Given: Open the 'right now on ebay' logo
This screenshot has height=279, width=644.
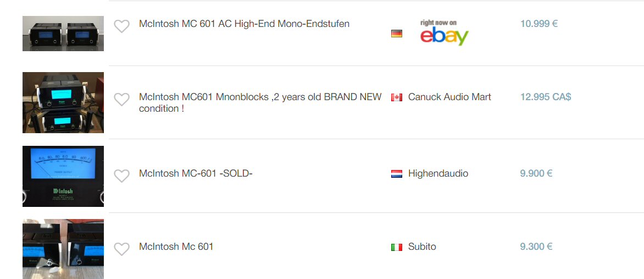Looking at the screenshot, I should pos(444,32).
